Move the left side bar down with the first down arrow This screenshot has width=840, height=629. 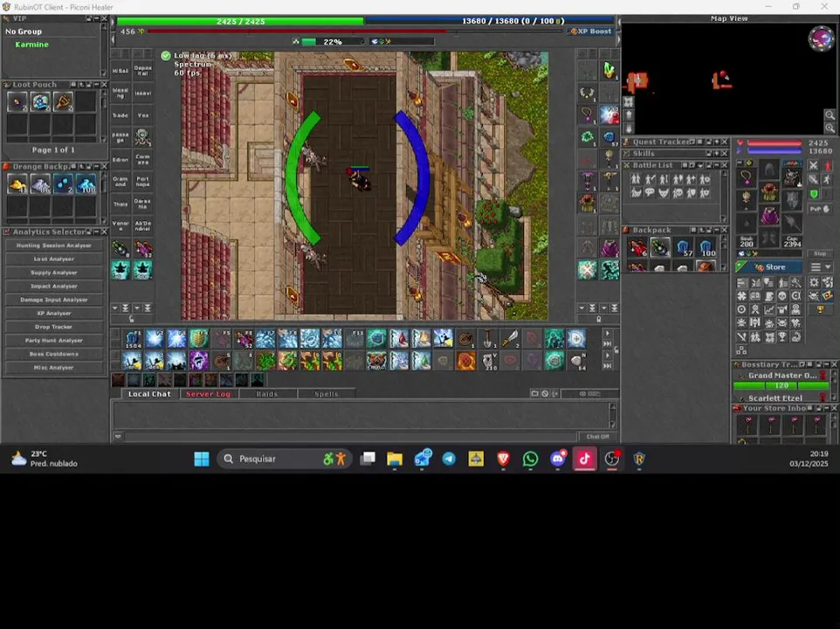pos(114,308)
